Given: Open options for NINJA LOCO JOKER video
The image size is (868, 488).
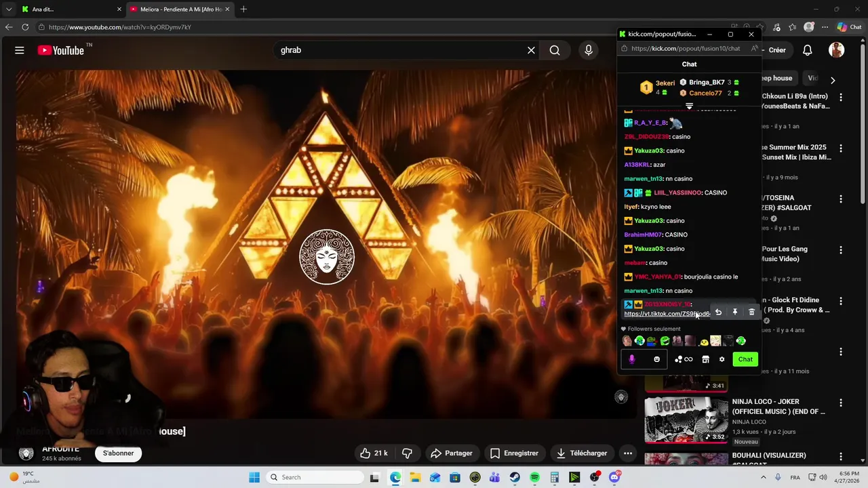Looking at the screenshot, I should (841, 403).
